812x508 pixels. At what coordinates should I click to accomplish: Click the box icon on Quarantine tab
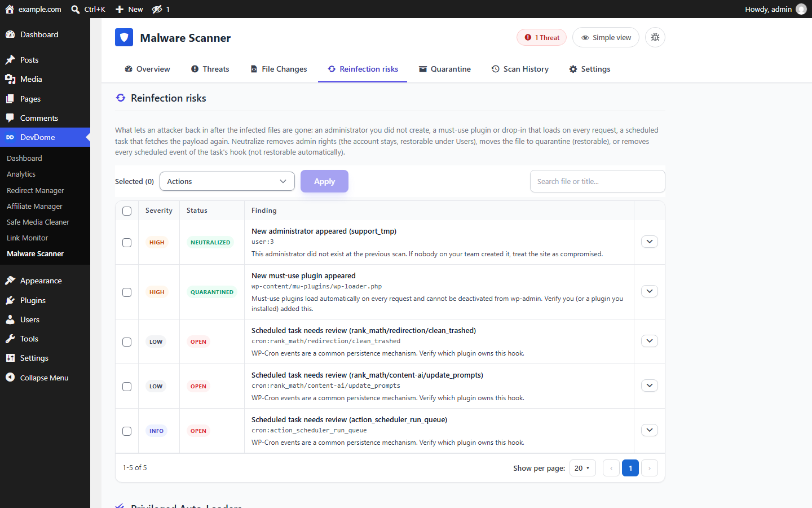(423, 69)
